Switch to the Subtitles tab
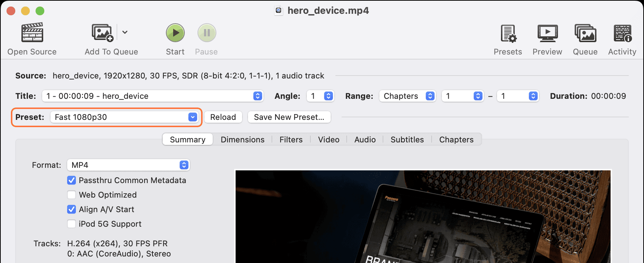Viewport: 644px width, 263px height. pos(407,140)
